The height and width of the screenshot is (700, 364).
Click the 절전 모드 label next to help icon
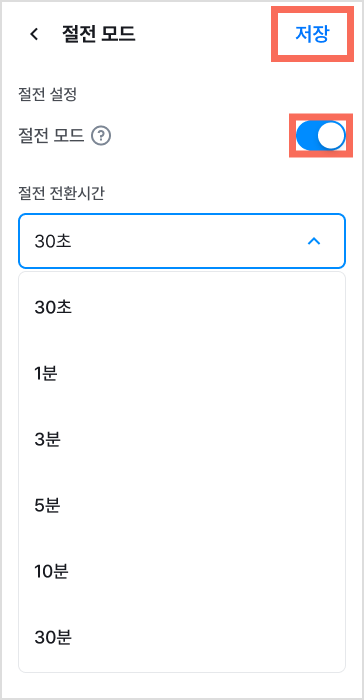tap(51, 136)
